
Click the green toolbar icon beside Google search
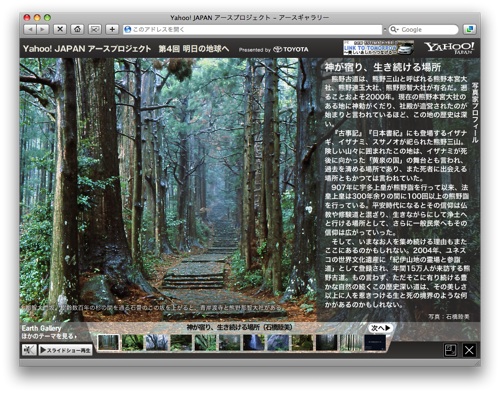[470, 29]
